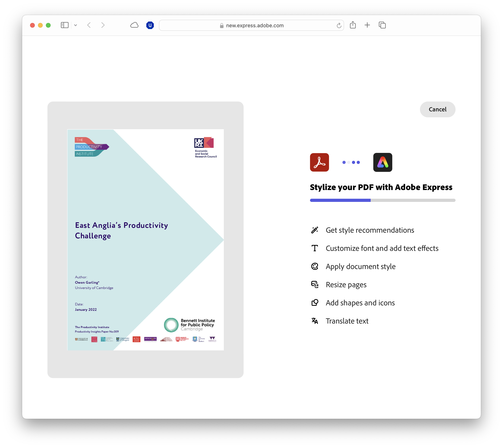Click the conversion progress bar

tap(382, 200)
